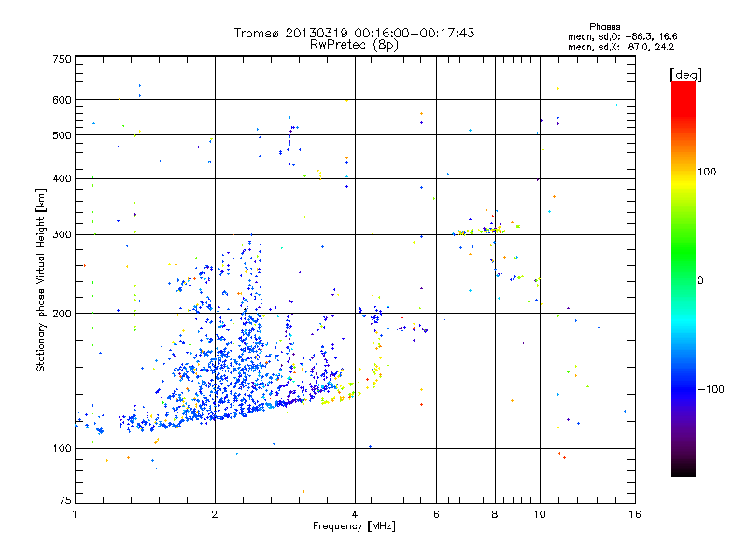Click the x-axis label '10'
The height and width of the screenshot is (560, 747).
click(540, 514)
